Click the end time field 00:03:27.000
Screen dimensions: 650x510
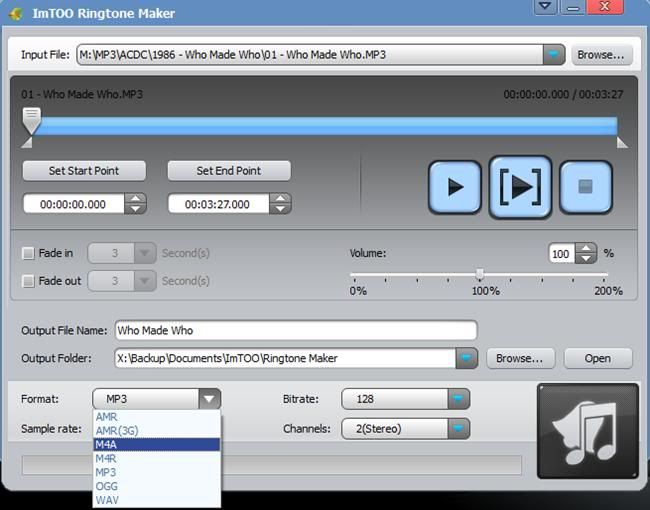(218, 204)
